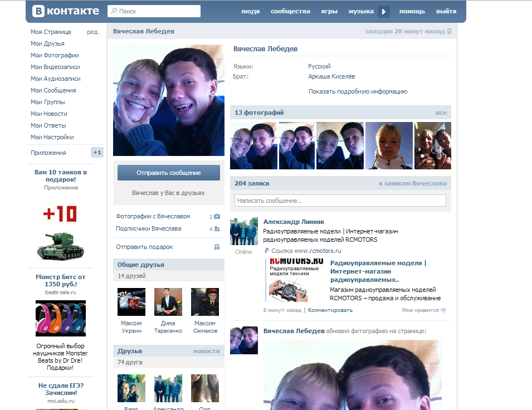Viewport: 532px width, 410px height.
Task: Open Приложения in sidebar
Action: tap(48, 153)
